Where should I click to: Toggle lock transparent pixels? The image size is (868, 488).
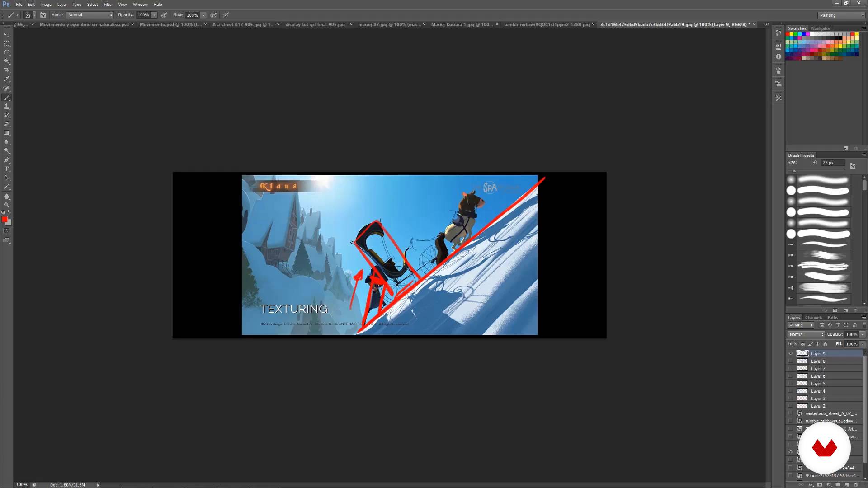pyautogui.click(x=802, y=344)
